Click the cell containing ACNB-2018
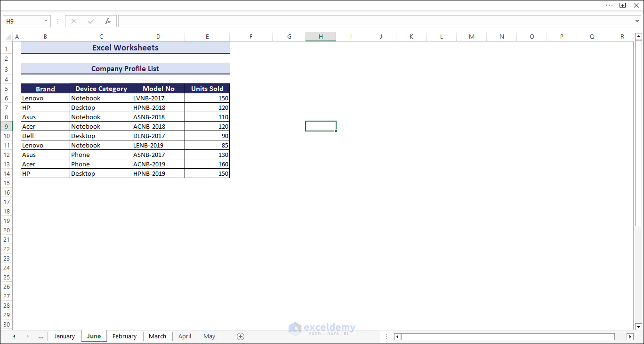Viewport: 644px width, 344px height. click(159, 126)
